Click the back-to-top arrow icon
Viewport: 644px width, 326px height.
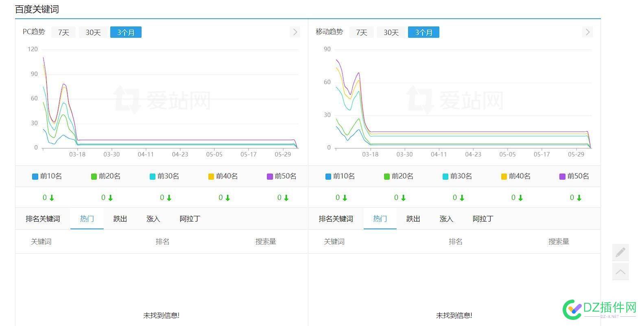(x=620, y=272)
